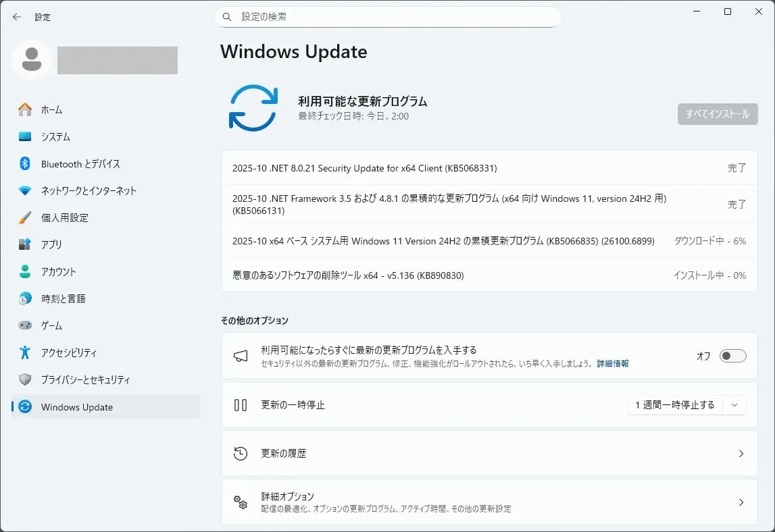This screenshot has width=775, height=532.
Task: Open the pause duration dropdown arrow
Action: point(734,405)
